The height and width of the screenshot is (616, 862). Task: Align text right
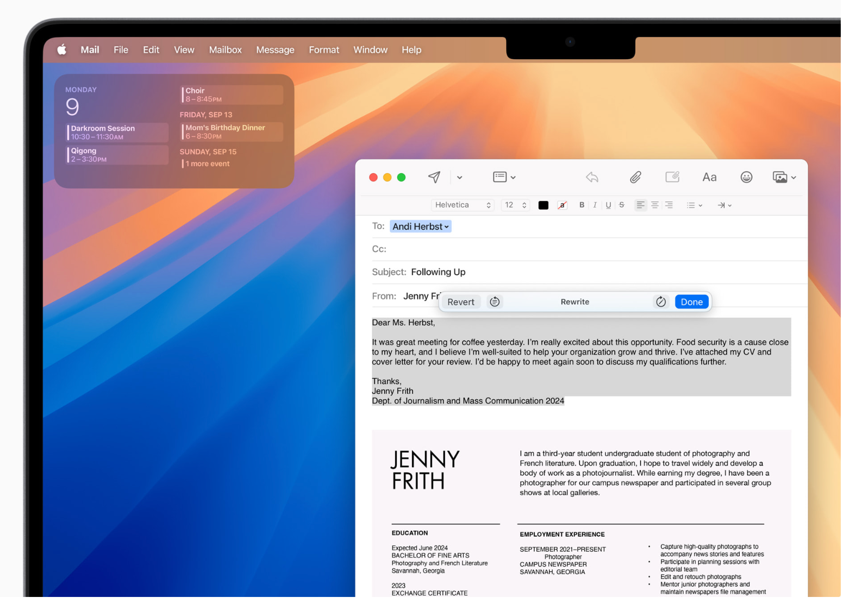tap(669, 205)
